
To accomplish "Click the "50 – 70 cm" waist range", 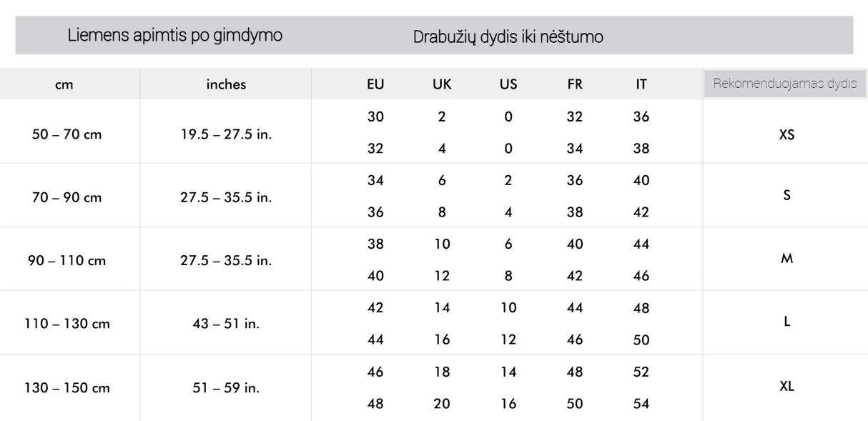I will click(67, 134).
